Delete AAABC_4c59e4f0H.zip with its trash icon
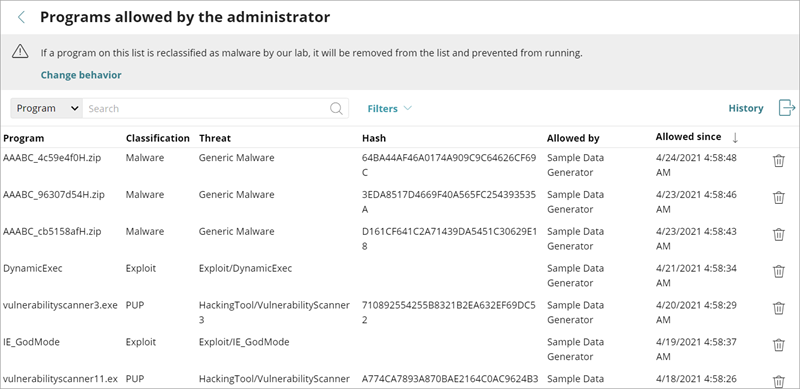Viewport: 800px width, 389px height. point(779,161)
